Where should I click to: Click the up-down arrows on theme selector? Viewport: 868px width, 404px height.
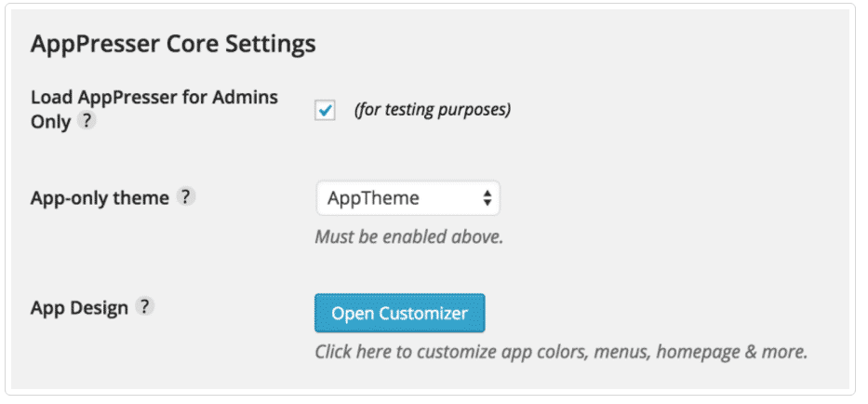click(x=486, y=198)
